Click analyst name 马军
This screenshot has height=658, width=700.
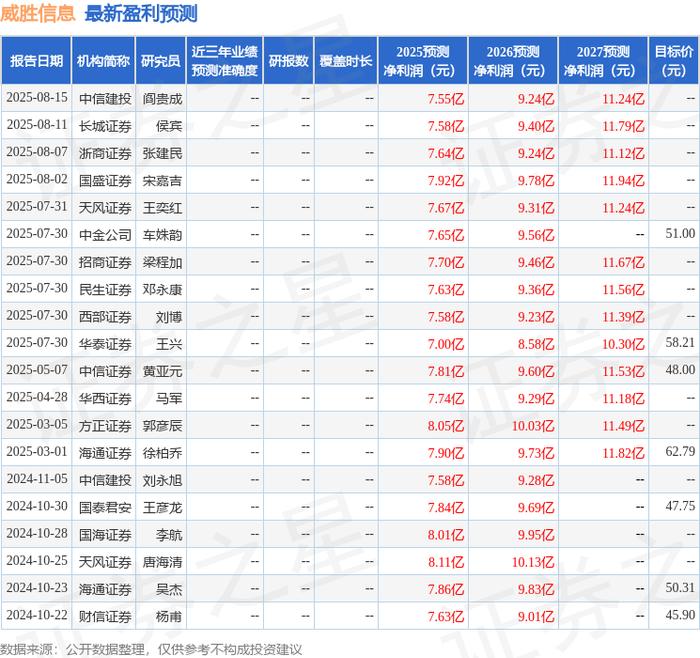pyautogui.click(x=169, y=398)
